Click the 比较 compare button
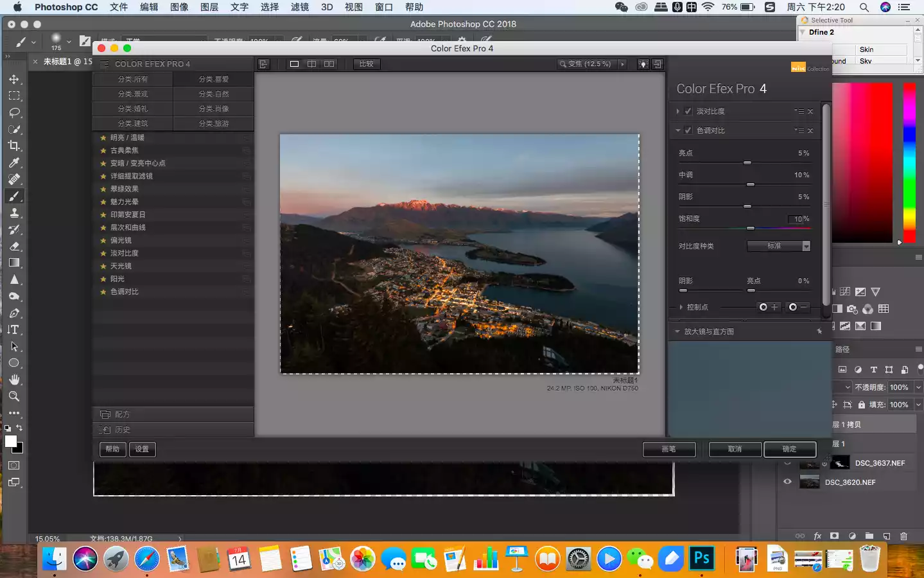The height and width of the screenshot is (578, 924). 366,64
